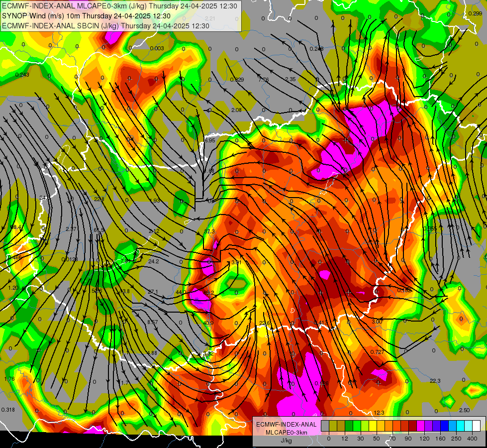Viewport: 487px width, 448px height.
Task: Click the gray legend color swatch
Action: click(325, 426)
